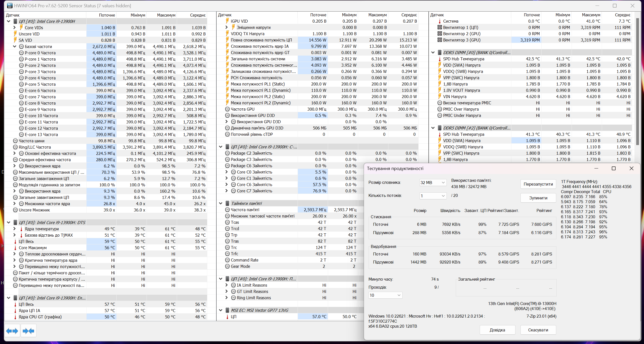The width and height of the screenshot is (644, 344).
Task: Click HWiNFO64 app icon in title bar
Action: click(10, 6)
